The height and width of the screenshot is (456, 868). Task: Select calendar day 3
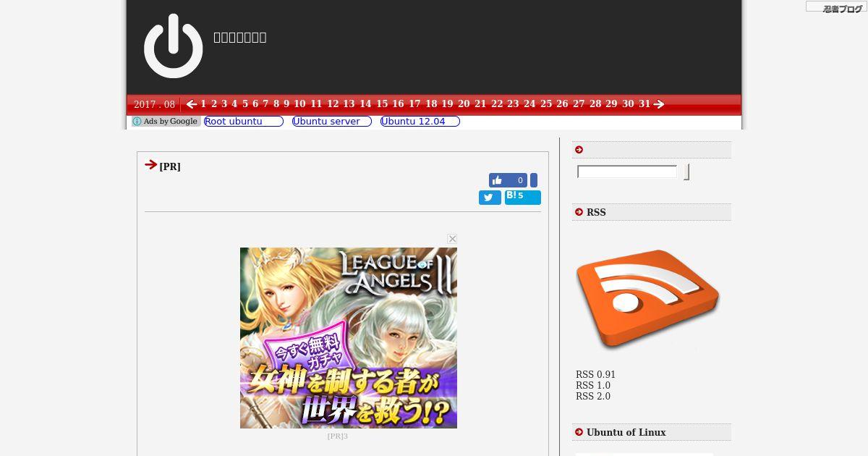tap(224, 104)
